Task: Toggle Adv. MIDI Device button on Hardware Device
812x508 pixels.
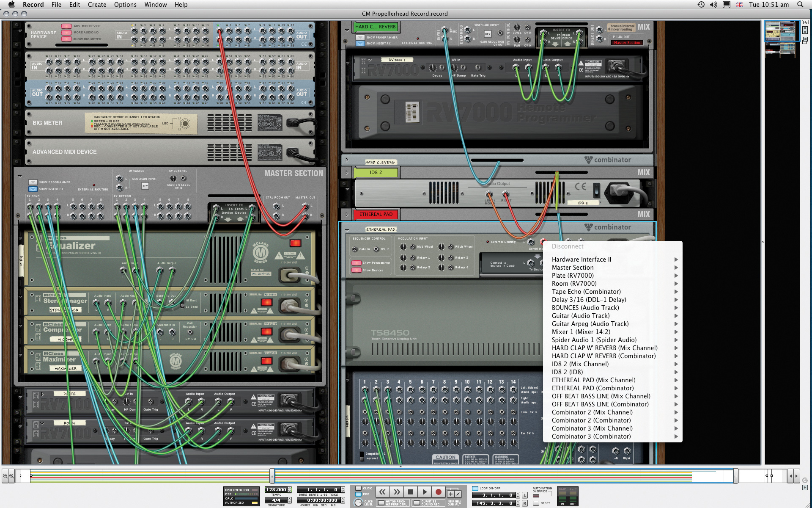Action: coord(66,26)
